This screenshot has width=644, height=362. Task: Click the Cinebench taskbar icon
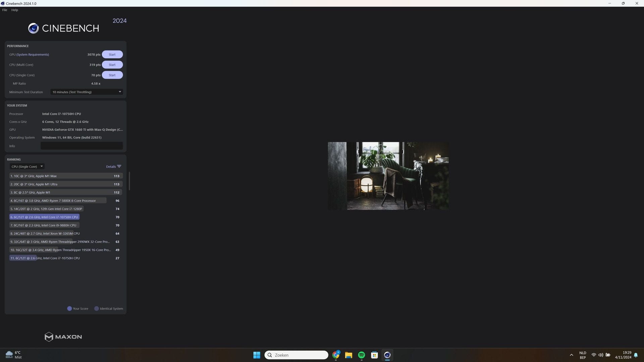(x=387, y=355)
